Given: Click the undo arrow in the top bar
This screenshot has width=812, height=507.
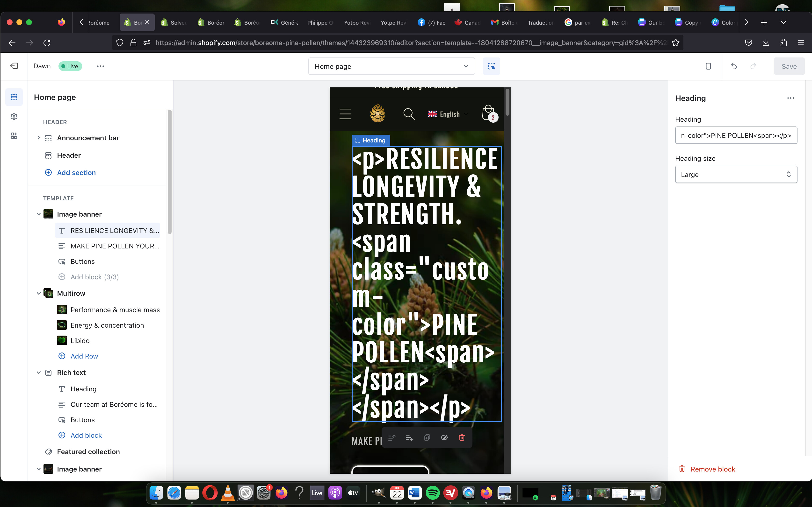Looking at the screenshot, I should click(734, 66).
